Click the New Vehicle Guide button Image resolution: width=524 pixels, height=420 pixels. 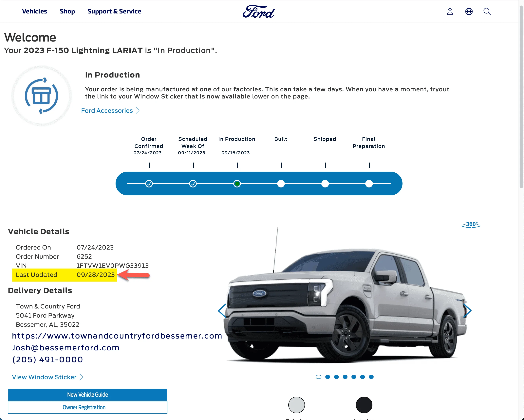coord(87,394)
